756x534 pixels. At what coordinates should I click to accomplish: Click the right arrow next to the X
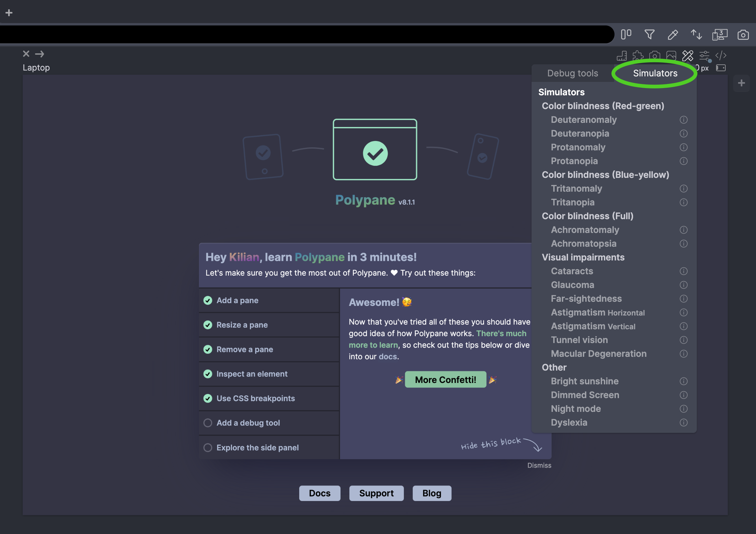40,54
